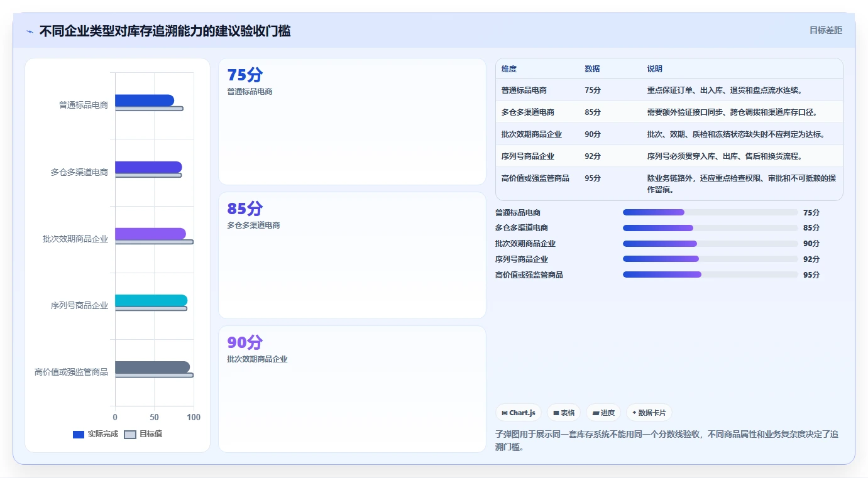Viewport: 868px width, 478px height.
Task: Select the 多仓多渠道电商 table row
Action: click(669, 112)
